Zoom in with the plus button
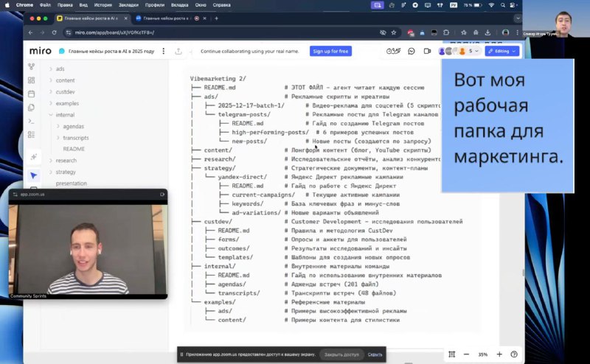Viewport: 590px width, 364px height. tap(499, 354)
